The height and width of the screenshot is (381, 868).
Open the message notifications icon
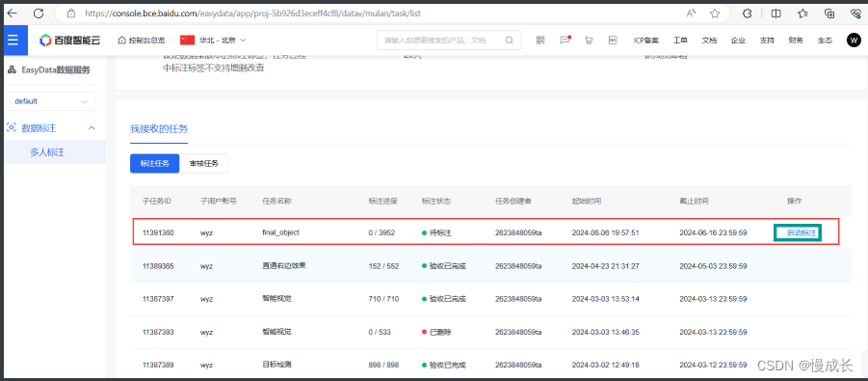coord(565,40)
